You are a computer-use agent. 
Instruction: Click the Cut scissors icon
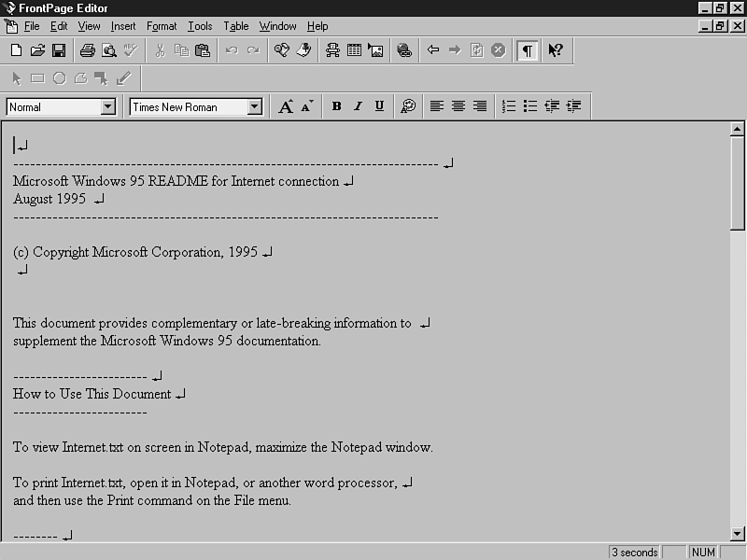pos(160,50)
